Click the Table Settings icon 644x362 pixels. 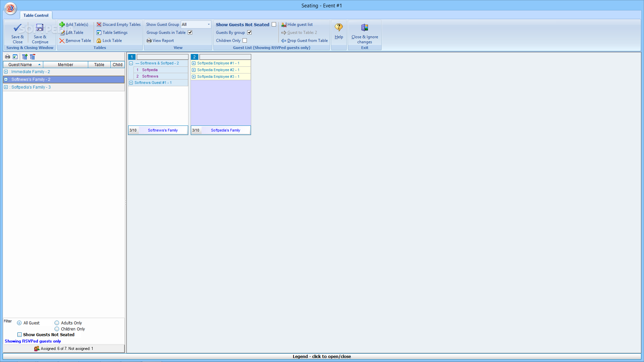pos(99,33)
